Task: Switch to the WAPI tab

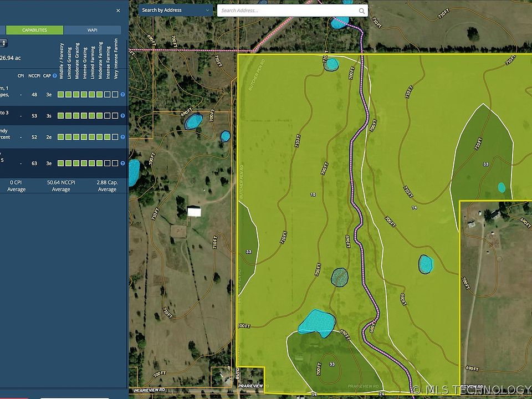Action: (92, 30)
